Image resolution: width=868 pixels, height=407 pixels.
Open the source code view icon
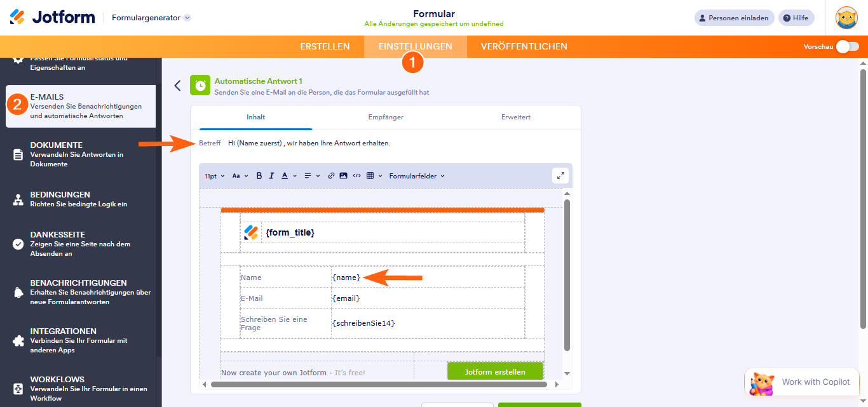click(356, 176)
